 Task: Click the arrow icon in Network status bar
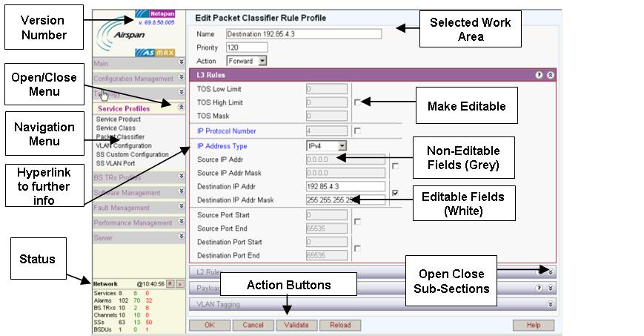coord(179,283)
